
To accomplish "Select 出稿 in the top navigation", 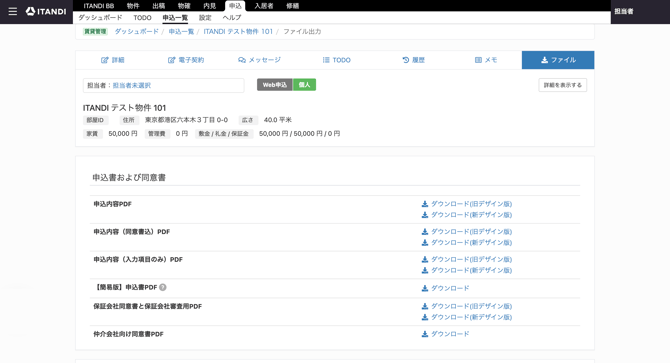I will tap(159, 6).
